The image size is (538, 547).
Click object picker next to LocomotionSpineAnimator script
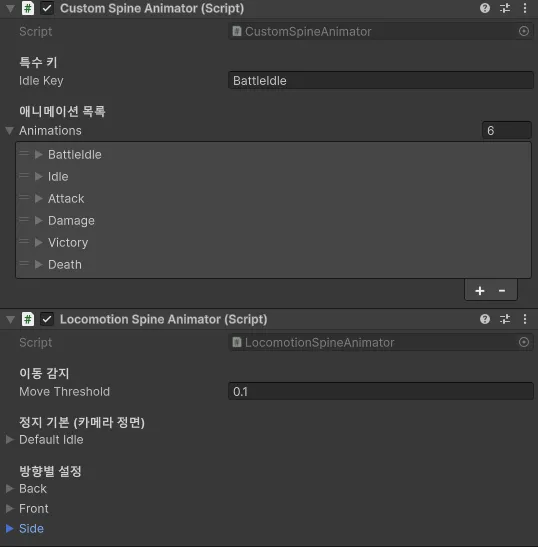tap(524, 342)
